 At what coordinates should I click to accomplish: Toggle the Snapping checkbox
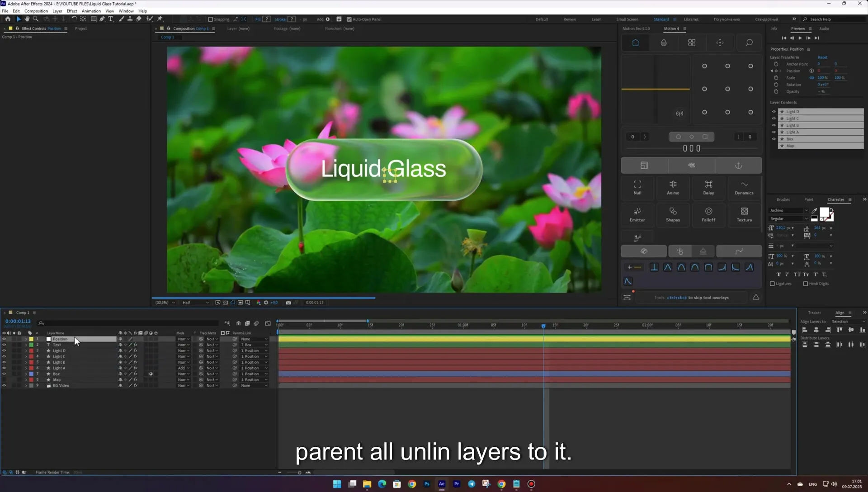coord(210,19)
